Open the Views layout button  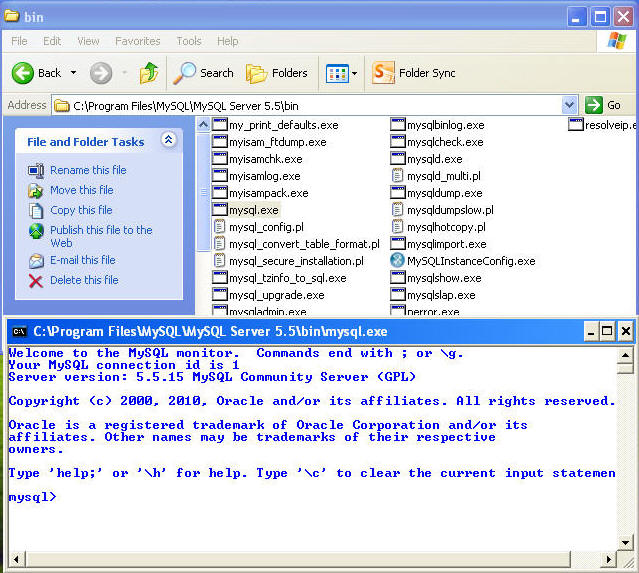click(337, 74)
